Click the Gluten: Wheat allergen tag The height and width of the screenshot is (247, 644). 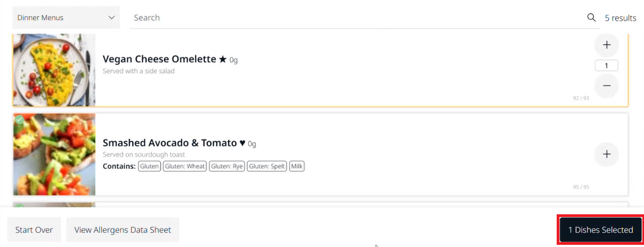pos(185,167)
